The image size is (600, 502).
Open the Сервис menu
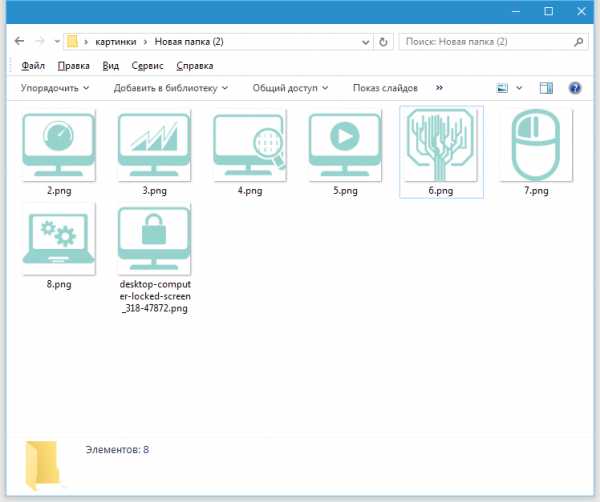point(147,66)
